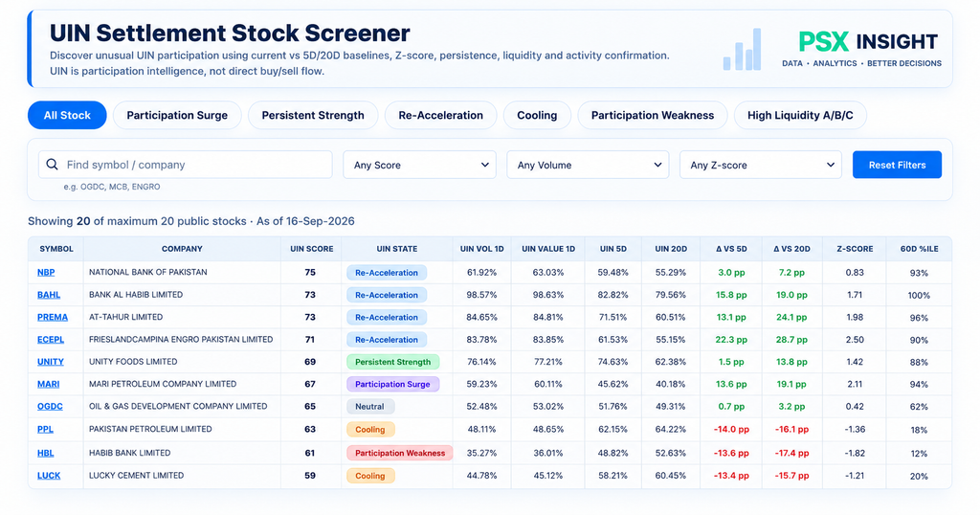Open the PPL symbol link
The image size is (980, 515).
[x=45, y=430]
